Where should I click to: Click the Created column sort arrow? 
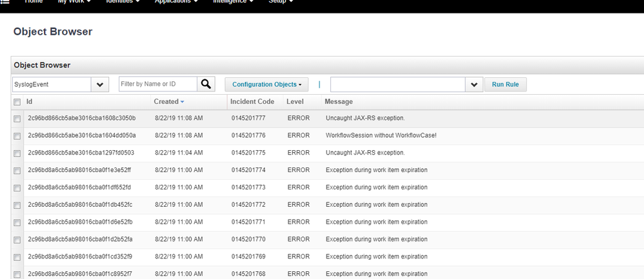182,102
